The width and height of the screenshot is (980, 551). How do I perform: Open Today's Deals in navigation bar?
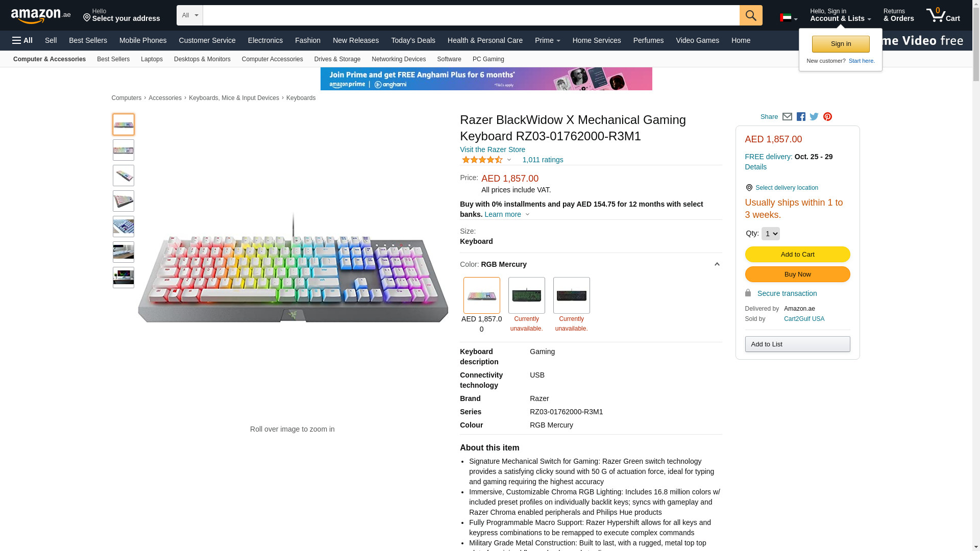pyautogui.click(x=413, y=40)
